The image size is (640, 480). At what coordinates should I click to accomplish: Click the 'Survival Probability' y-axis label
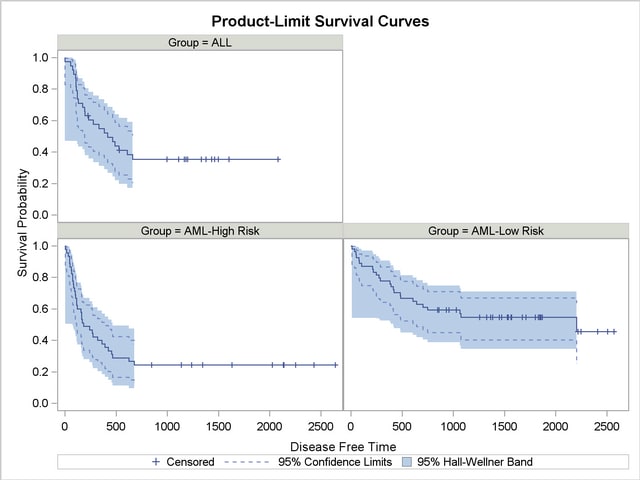(x=22, y=230)
